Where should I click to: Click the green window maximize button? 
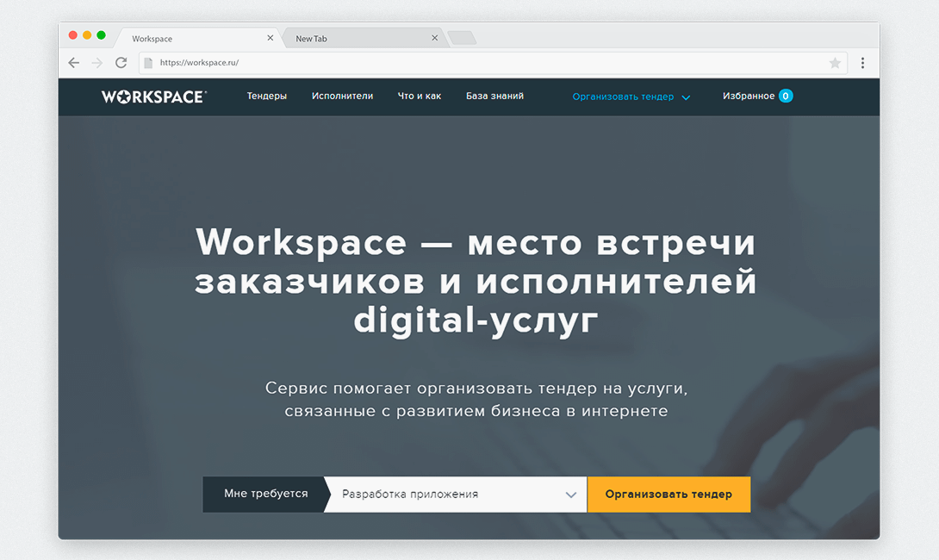[101, 35]
